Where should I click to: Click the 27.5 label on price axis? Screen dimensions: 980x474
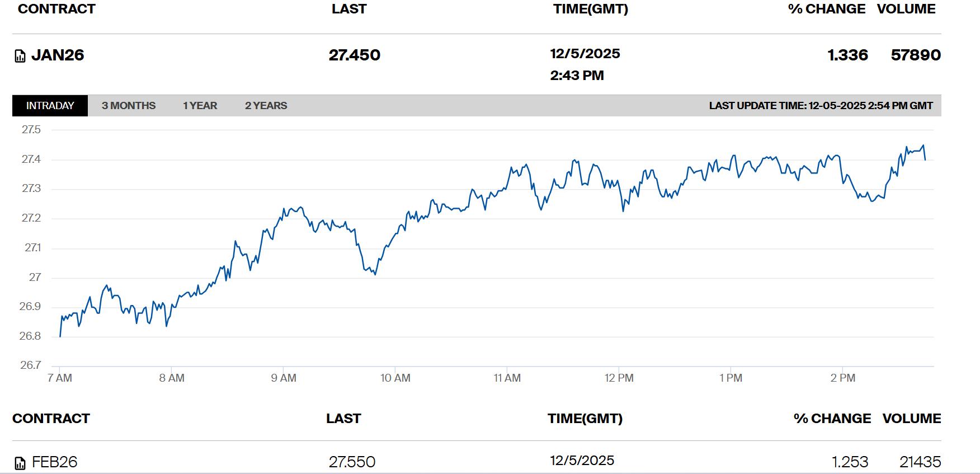pos(31,130)
